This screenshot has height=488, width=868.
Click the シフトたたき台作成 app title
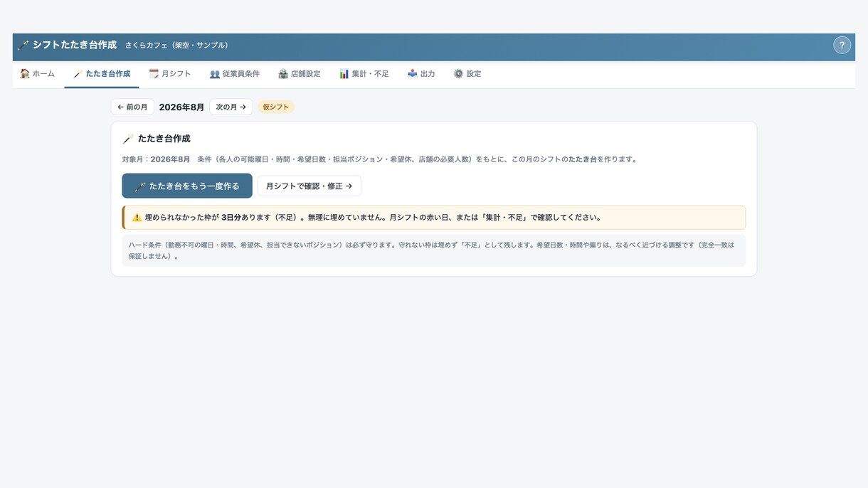click(75, 45)
